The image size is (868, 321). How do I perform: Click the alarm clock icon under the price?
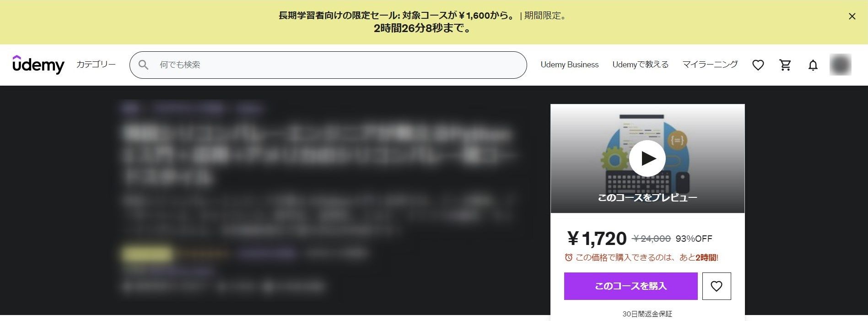[x=568, y=257]
